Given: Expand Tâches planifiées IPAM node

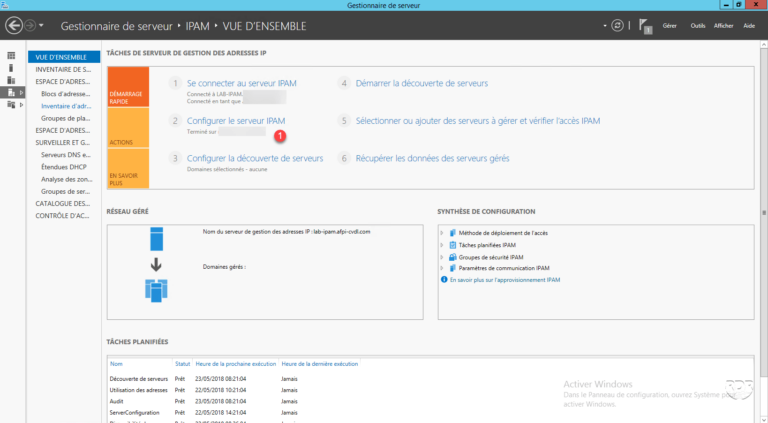Looking at the screenshot, I should (442, 245).
